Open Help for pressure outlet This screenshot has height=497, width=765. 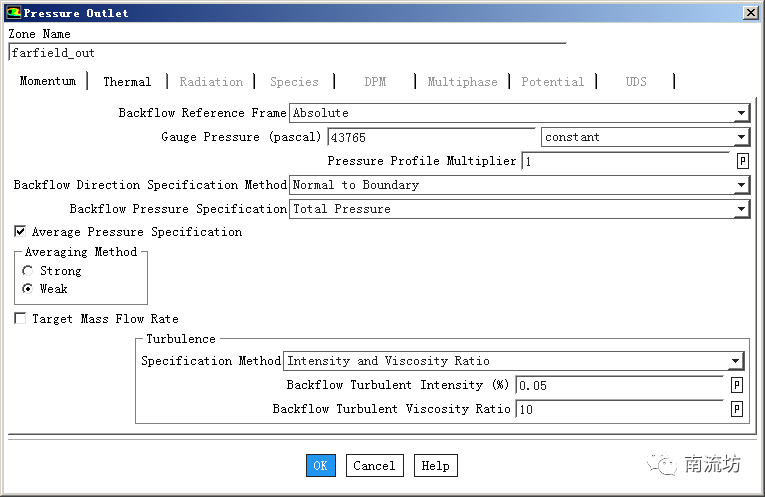435,465
